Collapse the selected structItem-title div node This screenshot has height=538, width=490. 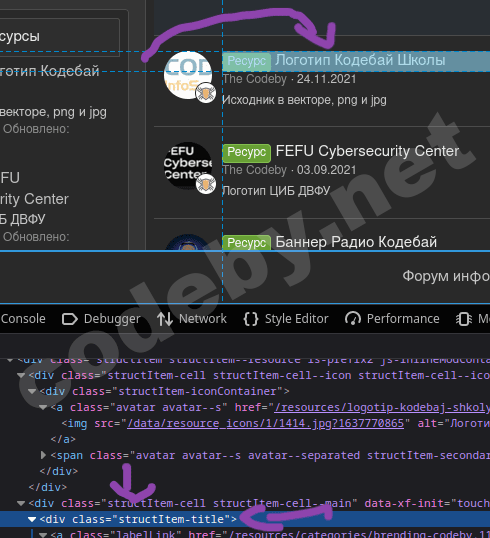[32, 519]
